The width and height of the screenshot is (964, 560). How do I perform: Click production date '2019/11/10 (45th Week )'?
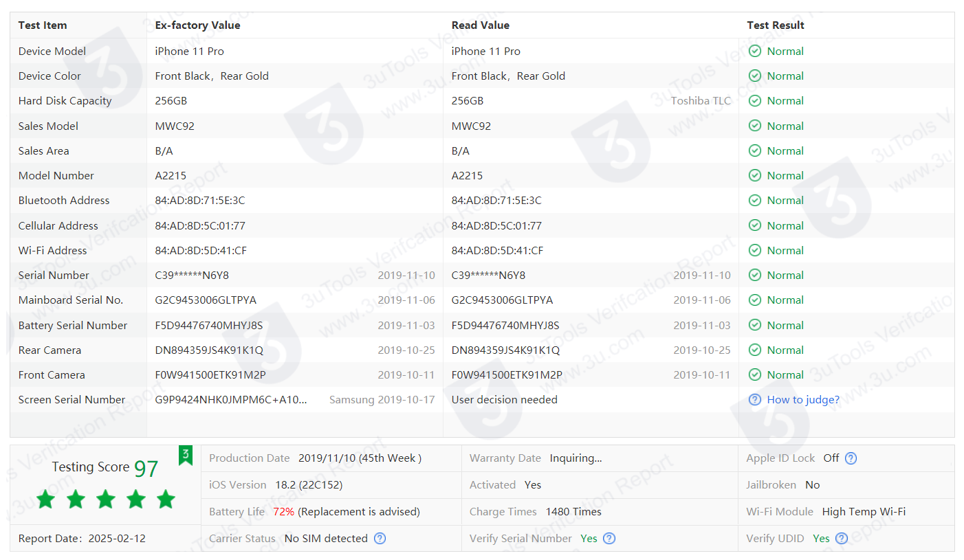point(360,458)
